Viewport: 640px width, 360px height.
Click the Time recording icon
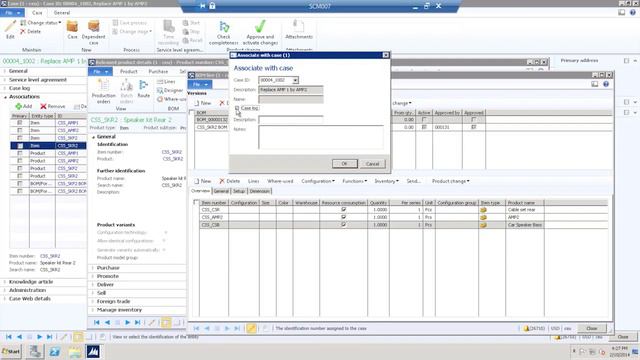[169, 27]
